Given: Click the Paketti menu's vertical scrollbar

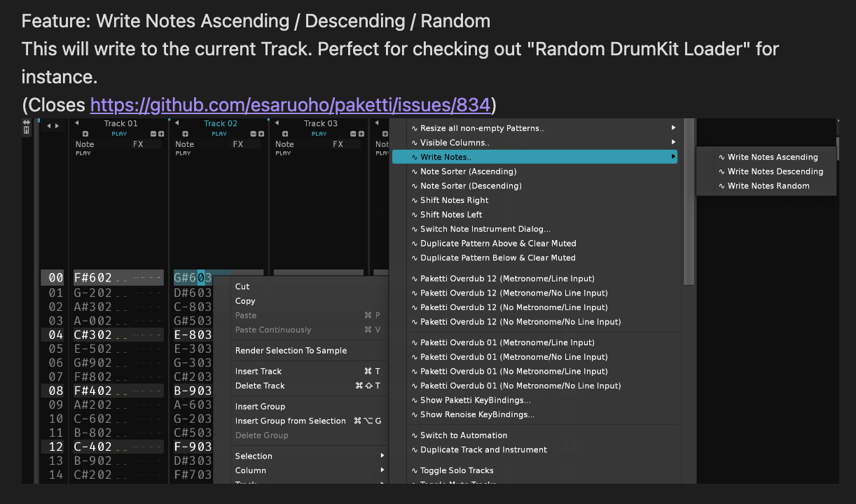Looking at the screenshot, I should click(x=689, y=202).
